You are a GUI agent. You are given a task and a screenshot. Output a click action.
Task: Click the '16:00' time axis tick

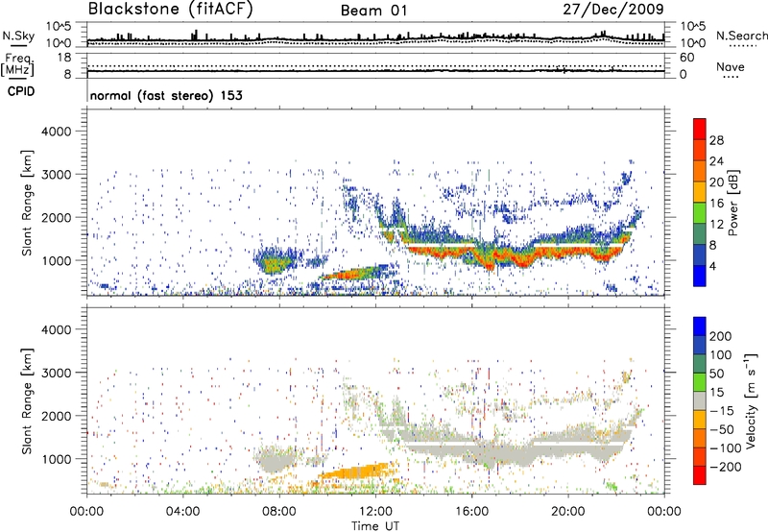click(x=471, y=511)
